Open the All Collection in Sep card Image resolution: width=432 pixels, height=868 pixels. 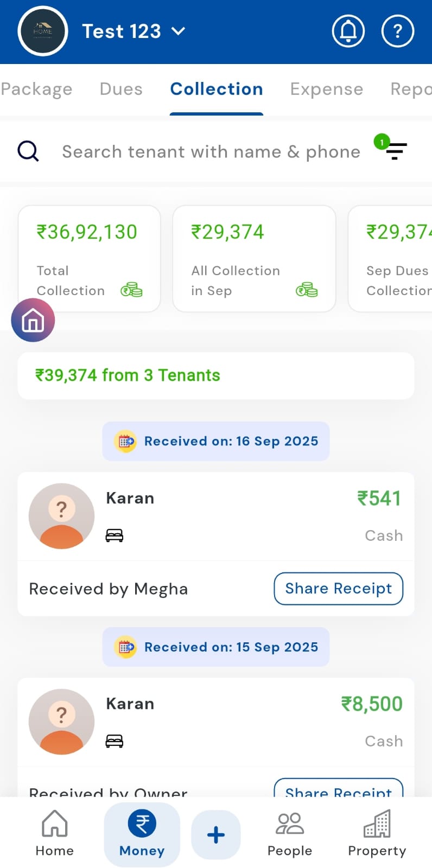[254, 259]
